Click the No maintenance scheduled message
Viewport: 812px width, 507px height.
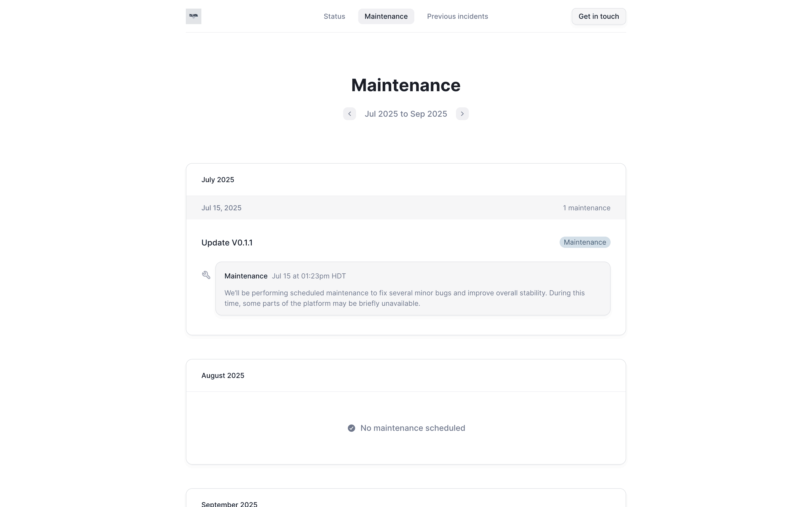412,428
